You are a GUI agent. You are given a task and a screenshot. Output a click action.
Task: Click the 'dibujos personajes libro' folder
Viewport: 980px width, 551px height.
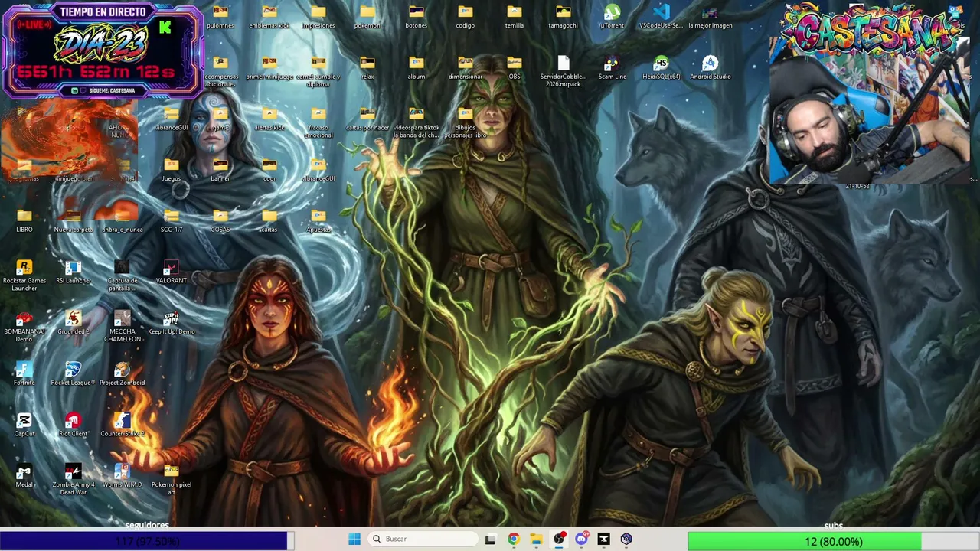(465, 122)
